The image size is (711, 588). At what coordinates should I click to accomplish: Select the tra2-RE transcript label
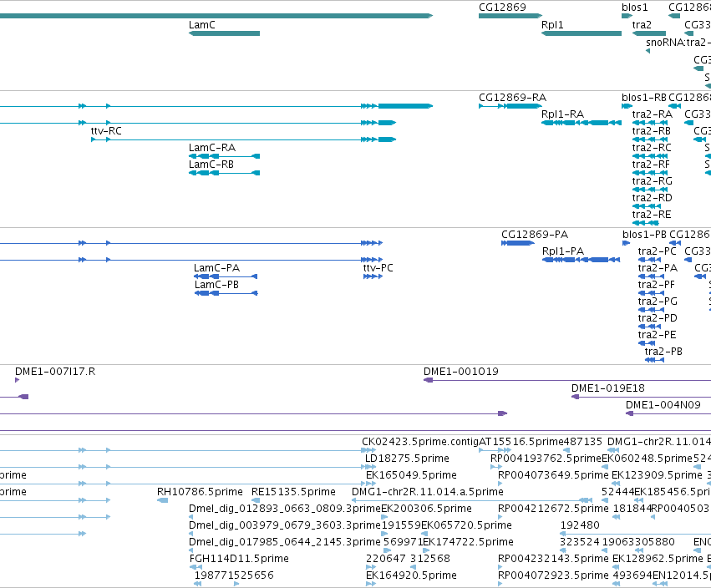coord(652,215)
